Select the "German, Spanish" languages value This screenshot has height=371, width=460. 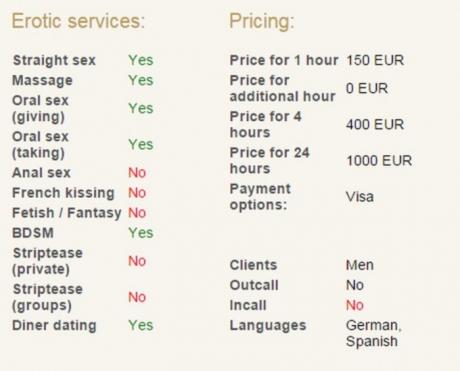374,333
